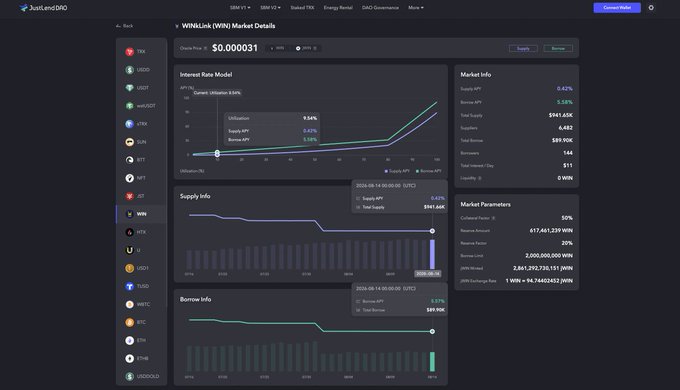Select the NFT token icon
Screen dimensions: 680x390
pyautogui.click(x=129, y=178)
